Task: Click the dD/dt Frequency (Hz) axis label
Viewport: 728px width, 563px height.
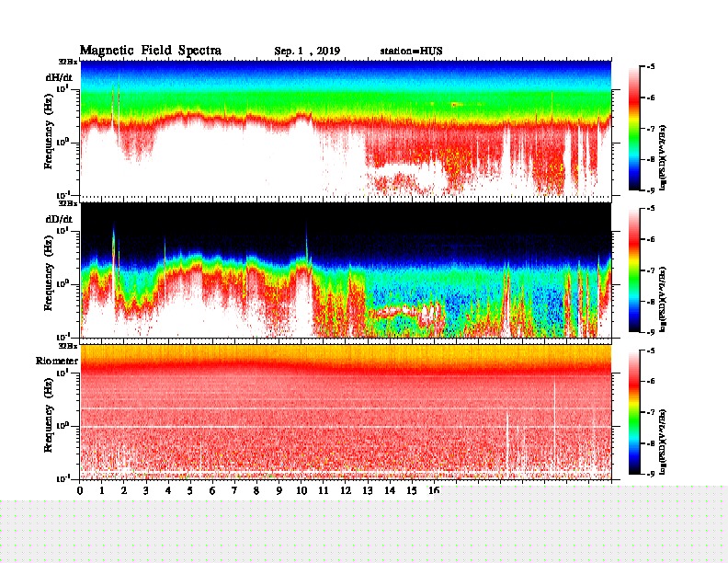Action: click(x=49, y=273)
